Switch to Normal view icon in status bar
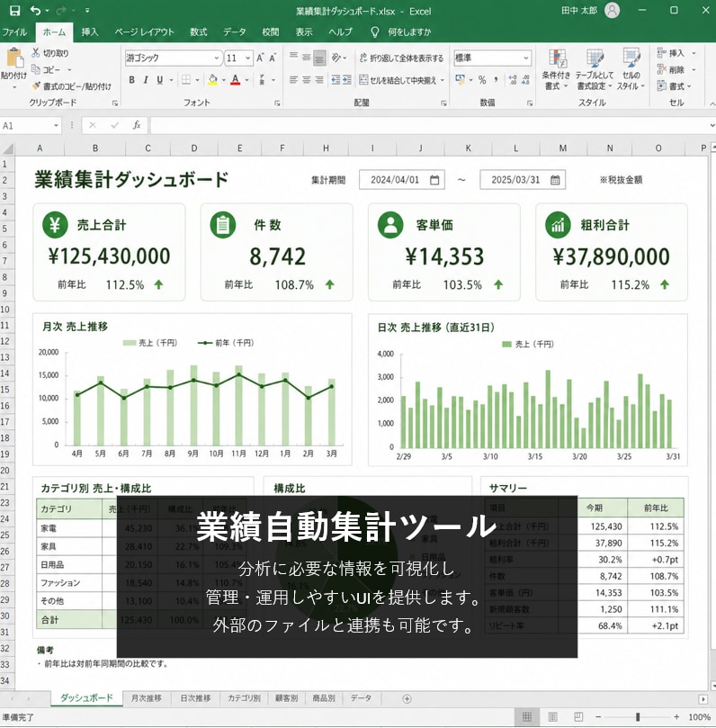 (527, 717)
